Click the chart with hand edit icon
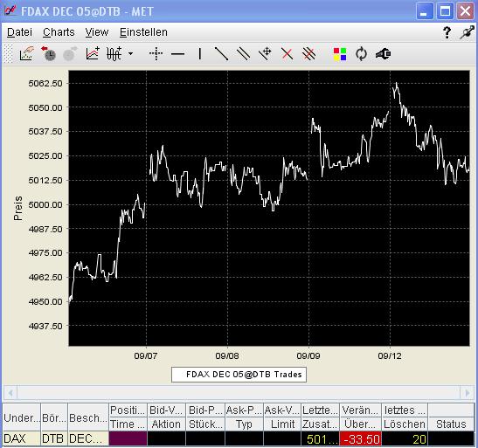The height and width of the screenshot is (448, 478). pos(26,54)
